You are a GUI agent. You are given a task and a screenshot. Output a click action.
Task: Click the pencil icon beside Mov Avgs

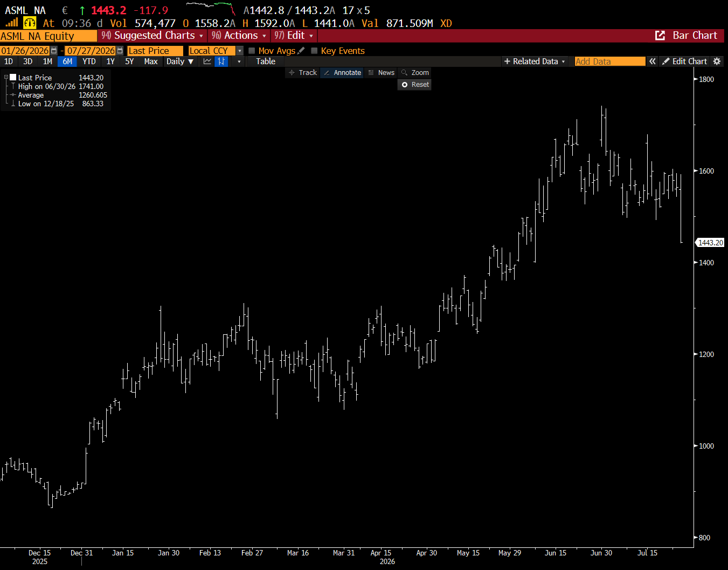pos(301,51)
